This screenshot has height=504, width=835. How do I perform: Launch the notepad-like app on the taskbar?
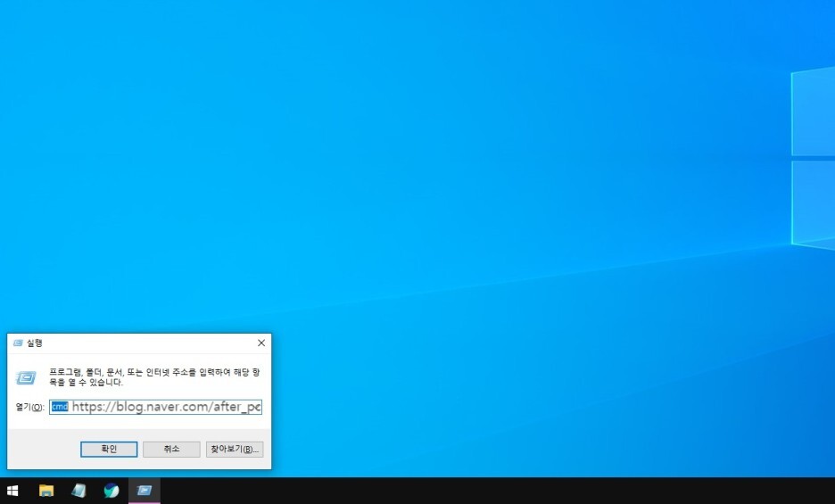point(79,491)
